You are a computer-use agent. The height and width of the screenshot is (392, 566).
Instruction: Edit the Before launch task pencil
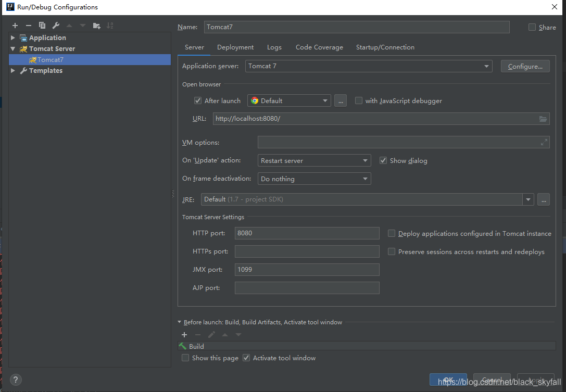(x=211, y=335)
